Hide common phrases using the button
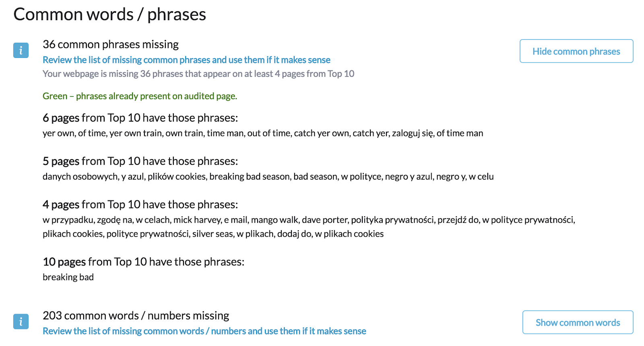This screenshot has height=346, width=644. point(576,51)
